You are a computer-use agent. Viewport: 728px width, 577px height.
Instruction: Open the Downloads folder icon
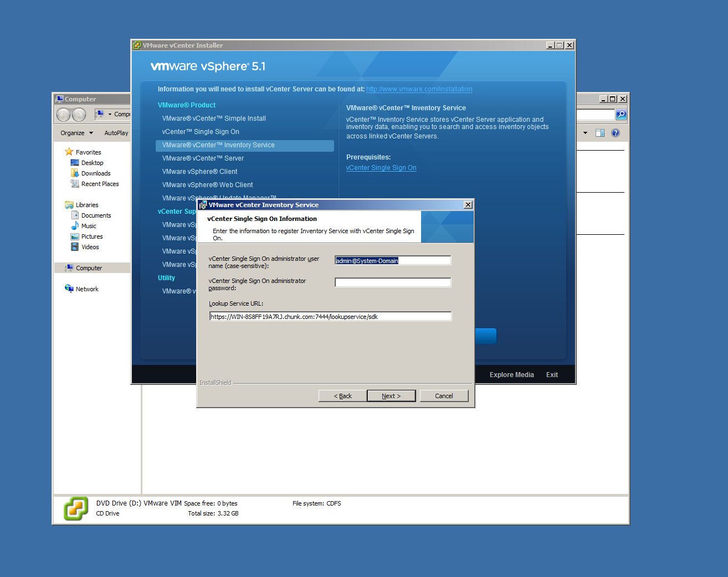[75, 173]
